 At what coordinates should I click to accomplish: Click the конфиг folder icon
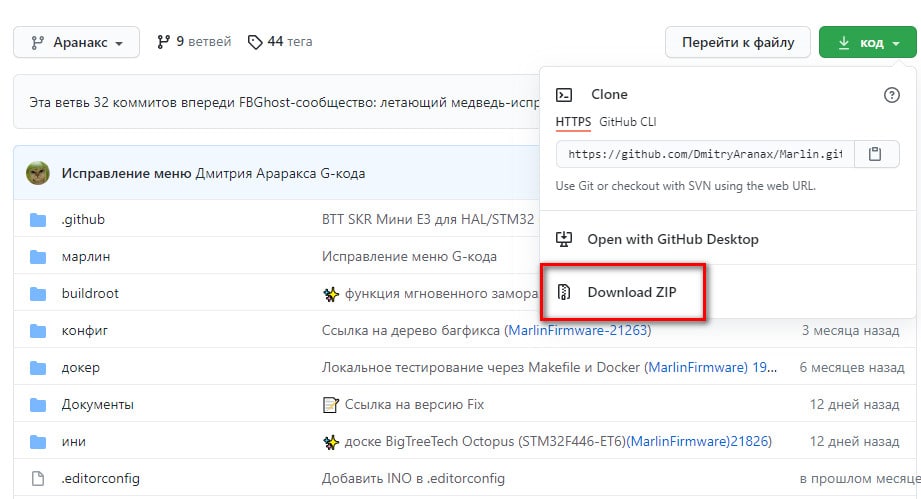tap(38, 331)
